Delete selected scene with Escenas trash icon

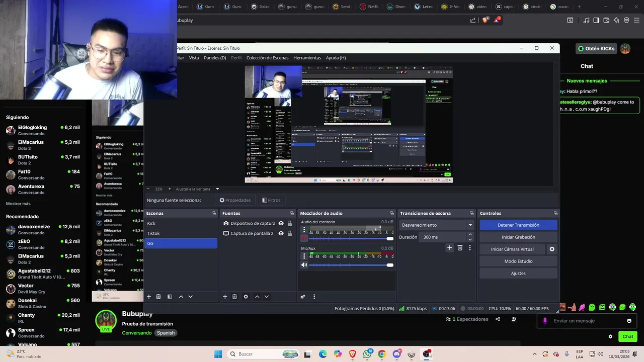pyautogui.click(x=158, y=297)
